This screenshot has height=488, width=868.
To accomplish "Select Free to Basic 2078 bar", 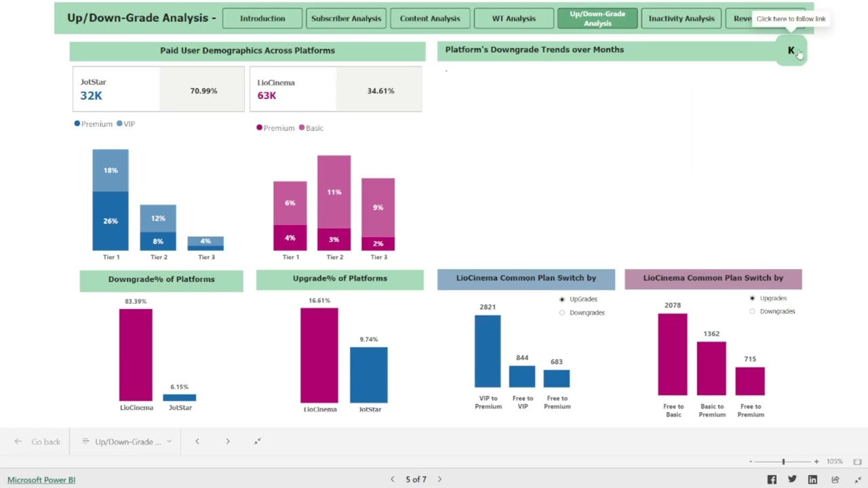I will [x=673, y=354].
